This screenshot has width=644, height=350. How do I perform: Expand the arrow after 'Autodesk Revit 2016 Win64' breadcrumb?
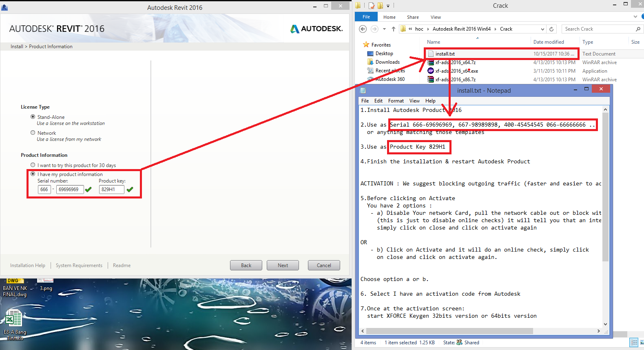tap(496, 29)
